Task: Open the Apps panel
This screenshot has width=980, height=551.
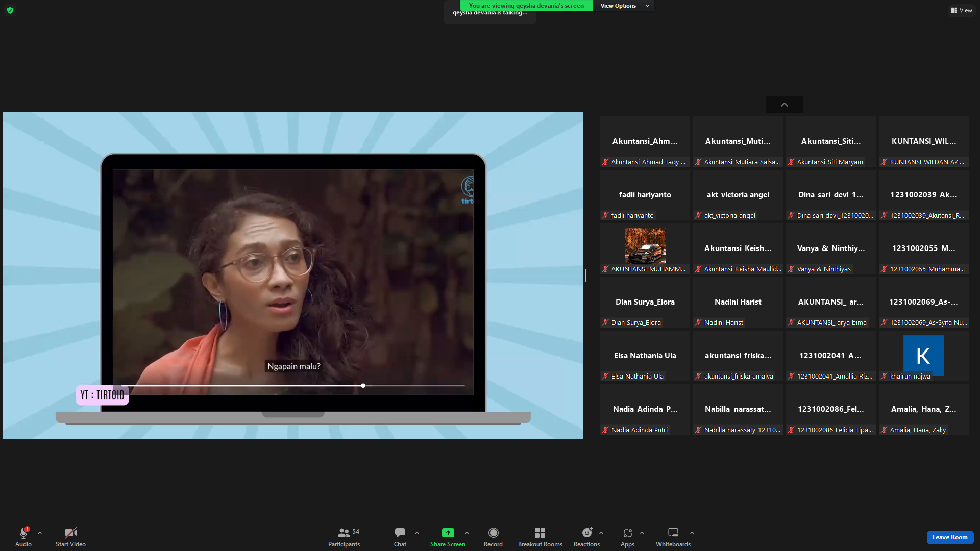Action: pos(627,537)
